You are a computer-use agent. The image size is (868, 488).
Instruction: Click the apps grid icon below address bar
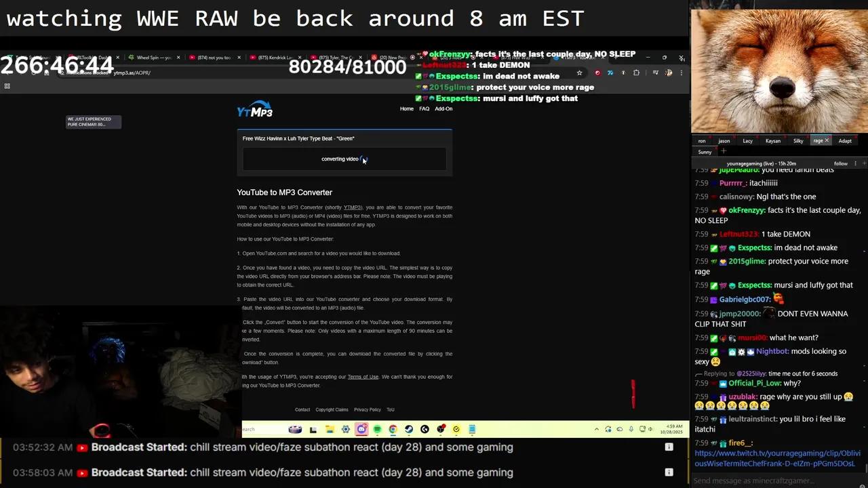point(7,86)
